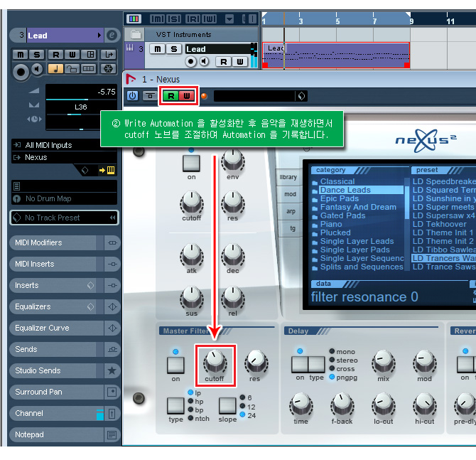Toggle the Master Filter on button
Viewport: 476px width, 460px height.
[175, 365]
